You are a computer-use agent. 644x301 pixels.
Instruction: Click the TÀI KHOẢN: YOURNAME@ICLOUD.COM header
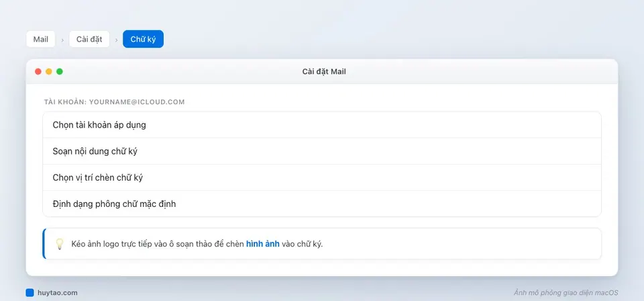115,102
